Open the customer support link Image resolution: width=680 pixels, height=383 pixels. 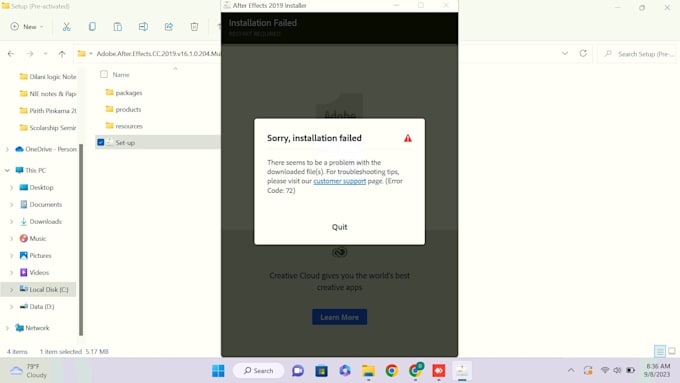pyautogui.click(x=340, y=181)
